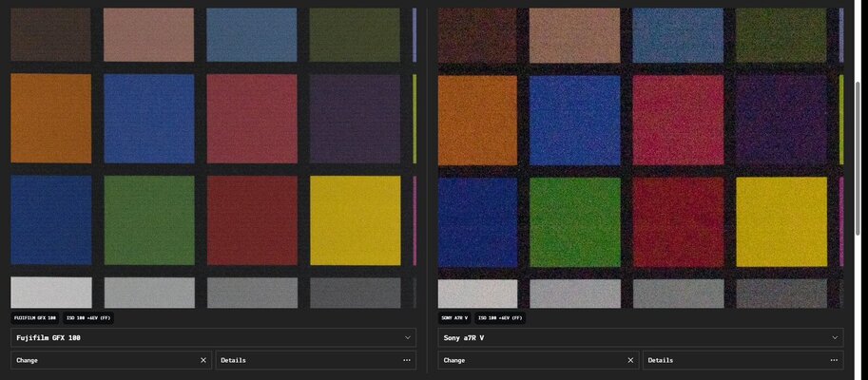Select the SONY A7R V tag badge
868x380 pixels.
[x=454, y=318]
